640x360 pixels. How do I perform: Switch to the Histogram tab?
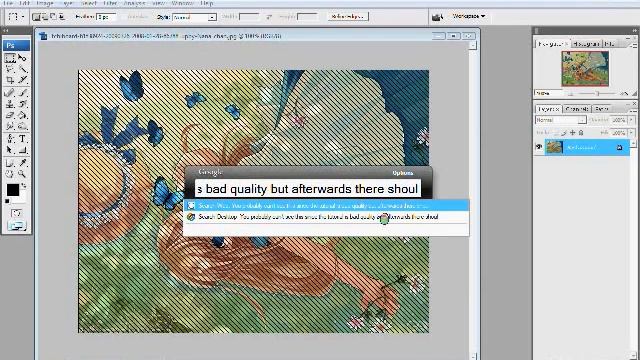[586, 44]
